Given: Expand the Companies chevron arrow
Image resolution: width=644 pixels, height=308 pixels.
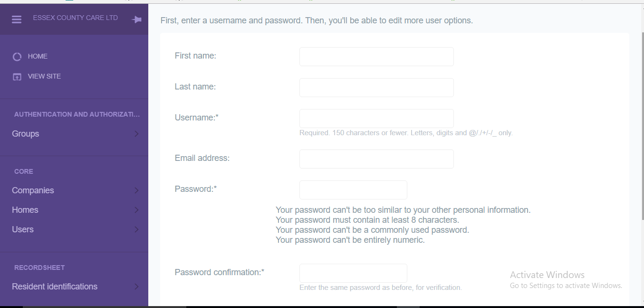Looking at the screenshot, I should (x=136, y=190).
